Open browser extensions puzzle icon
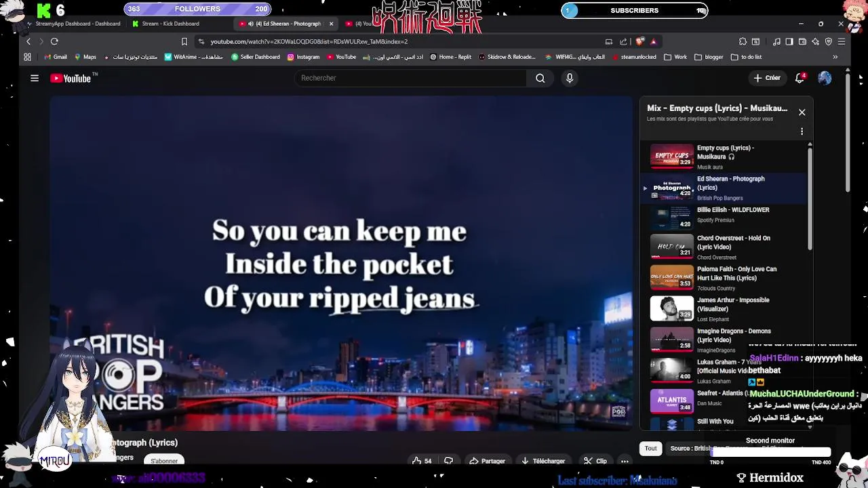The width and height of the screenshot is (868, 488). [x=743, y=41]
